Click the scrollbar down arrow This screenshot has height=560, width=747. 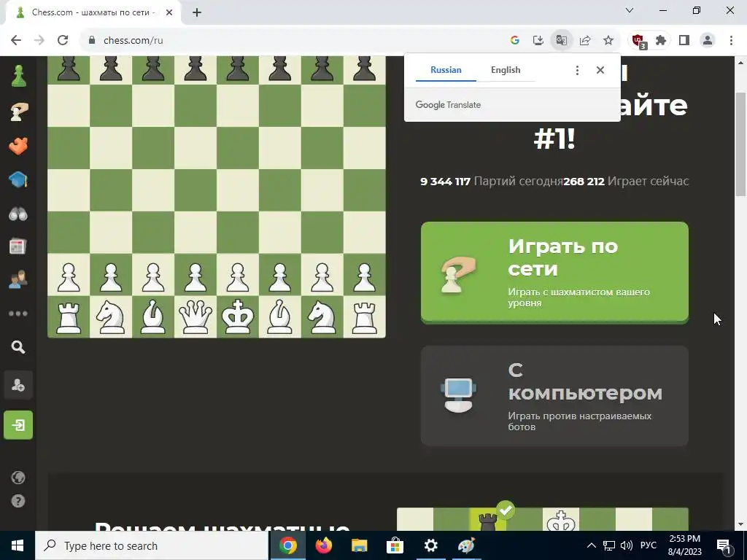[741, 524]
